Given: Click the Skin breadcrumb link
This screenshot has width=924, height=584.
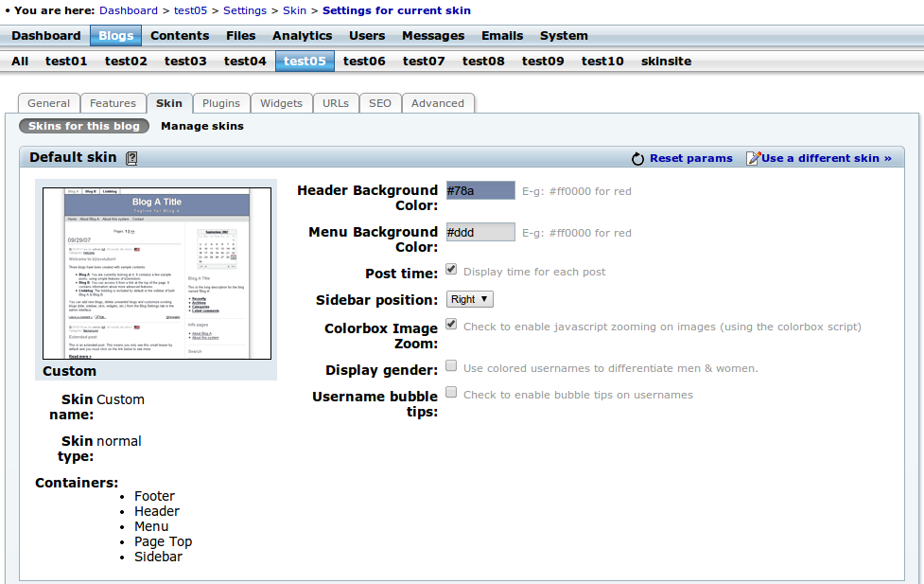Looking at the screenshot, I should click(295, 10).
